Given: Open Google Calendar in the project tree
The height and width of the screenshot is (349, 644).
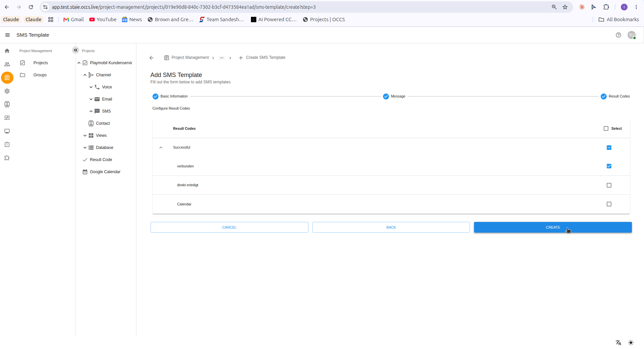Looking at the screenshot, I should (105, 172).
